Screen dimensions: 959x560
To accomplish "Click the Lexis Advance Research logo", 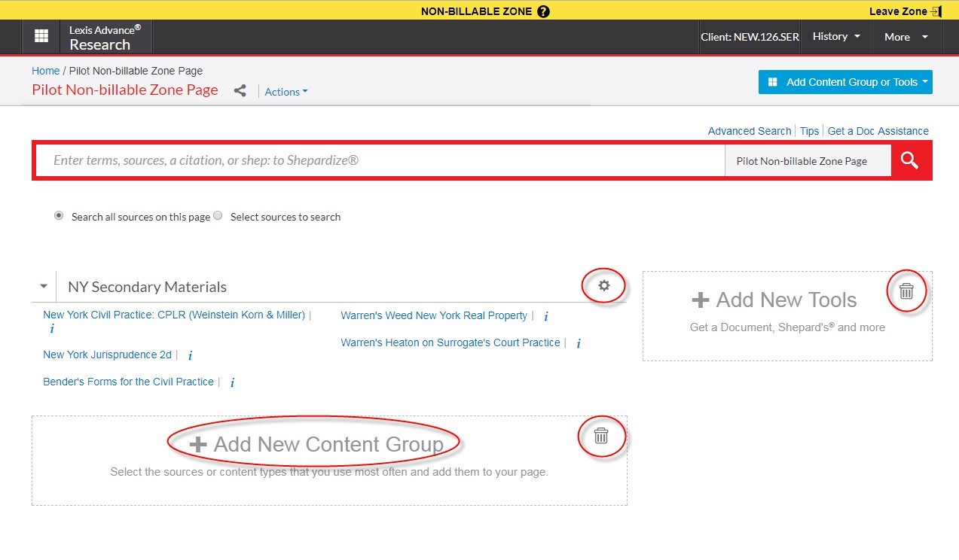I will (x=105, y=37).
